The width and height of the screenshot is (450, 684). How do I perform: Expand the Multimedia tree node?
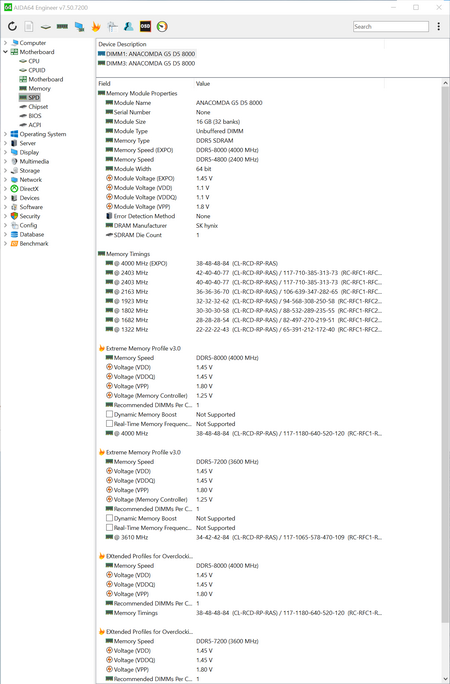[5, 161]
